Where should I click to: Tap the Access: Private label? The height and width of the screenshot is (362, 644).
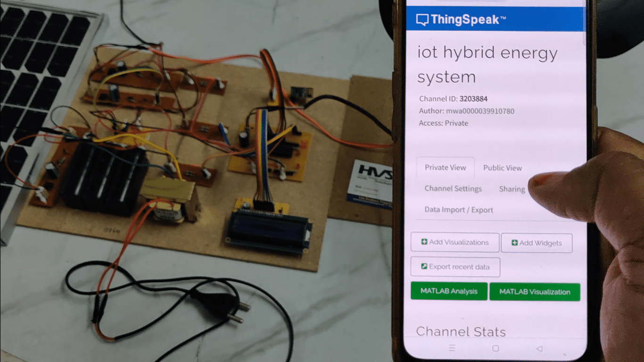click(x=443, y=123)
